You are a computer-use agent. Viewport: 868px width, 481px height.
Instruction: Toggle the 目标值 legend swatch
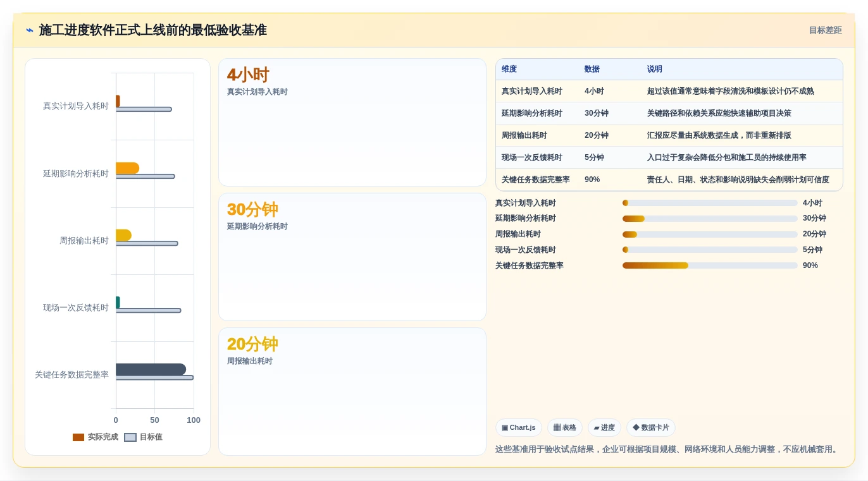(x=130, y=437)
